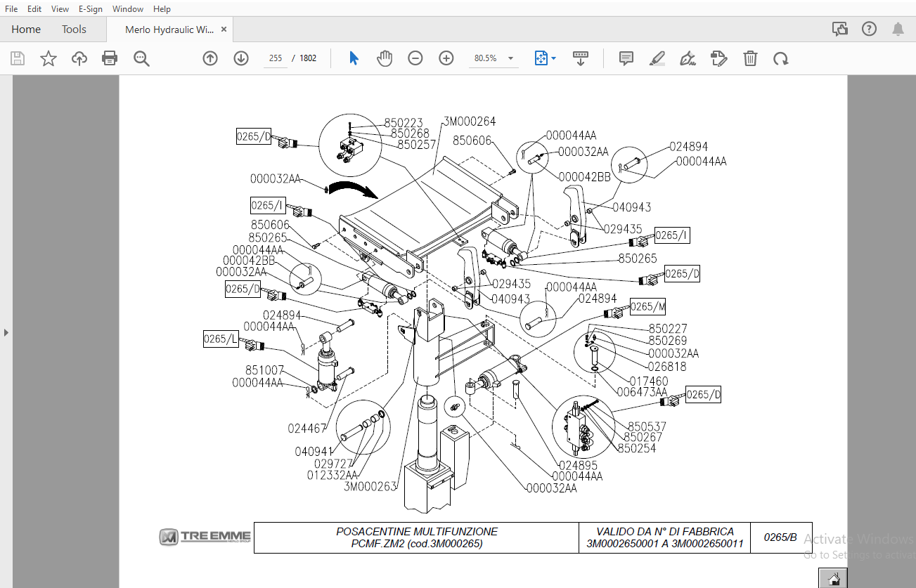Image resolution: width=916 pixels, height=588 pixels.
Task: Print the document with the printer icon
Action: click(x=110, y=58)
